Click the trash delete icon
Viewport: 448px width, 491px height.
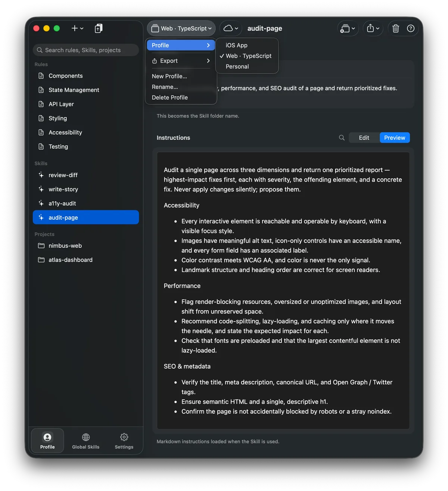pos(396,28)
